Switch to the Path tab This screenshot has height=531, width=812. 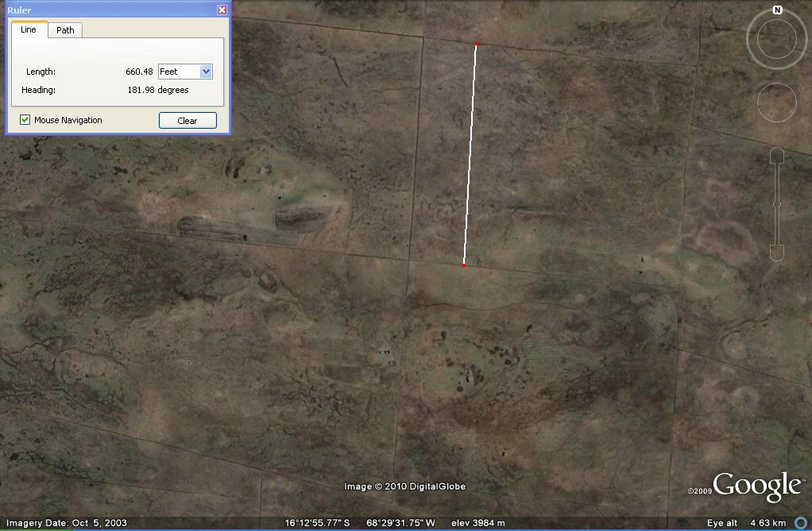pyautogui.click(x=65, y=30)
